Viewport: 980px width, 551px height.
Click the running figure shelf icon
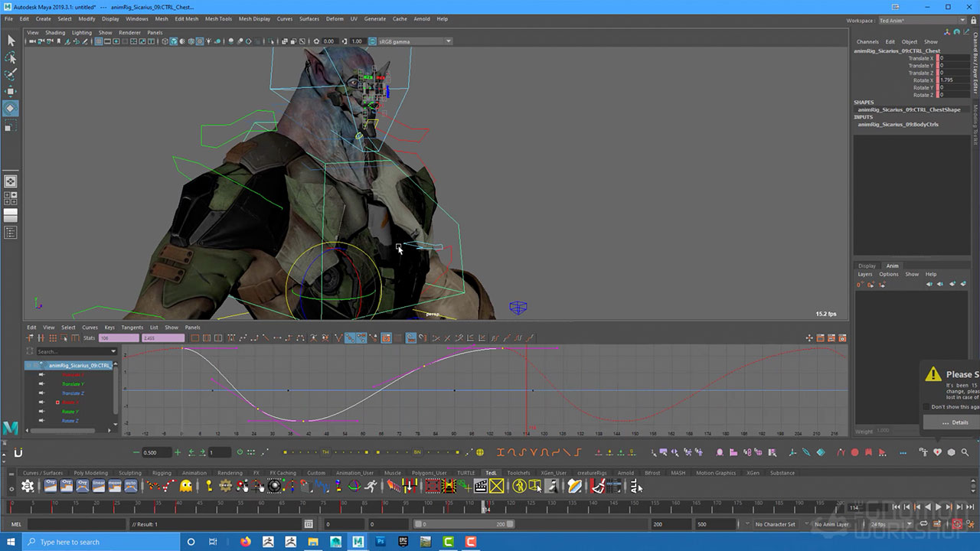point(371,486)
